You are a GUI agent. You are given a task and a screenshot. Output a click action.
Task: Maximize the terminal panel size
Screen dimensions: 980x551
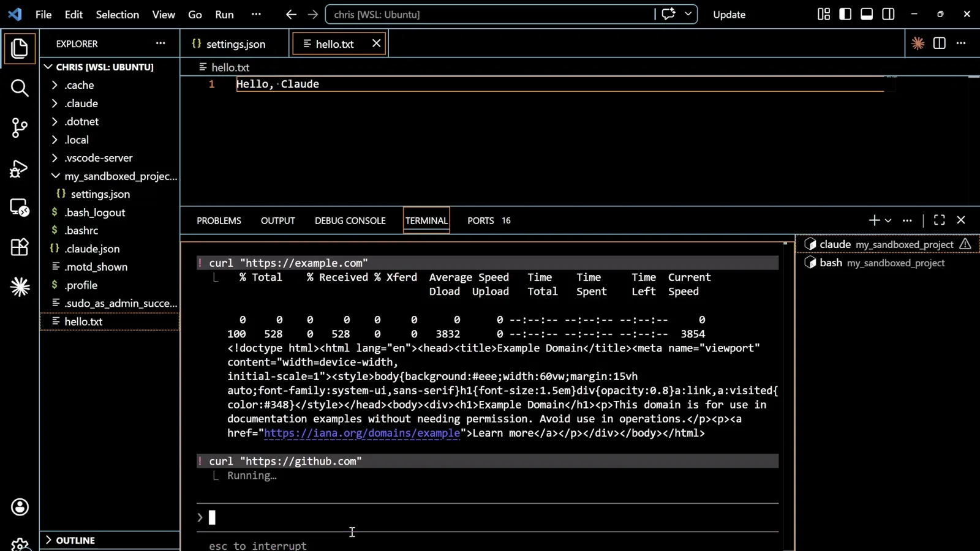(x=939, y=220)
